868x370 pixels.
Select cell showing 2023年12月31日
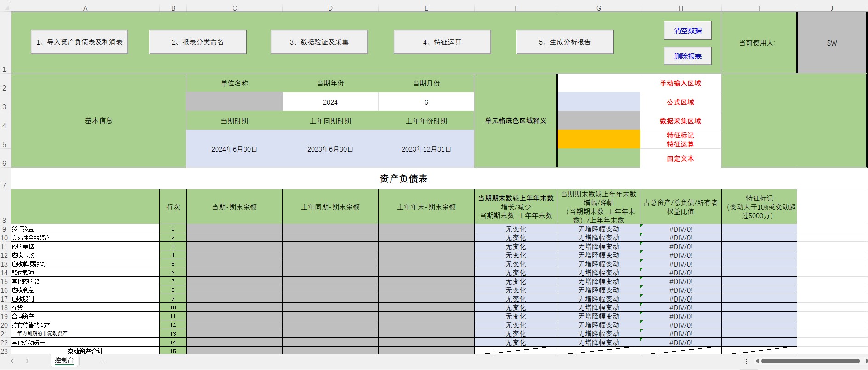pos(426,149)
